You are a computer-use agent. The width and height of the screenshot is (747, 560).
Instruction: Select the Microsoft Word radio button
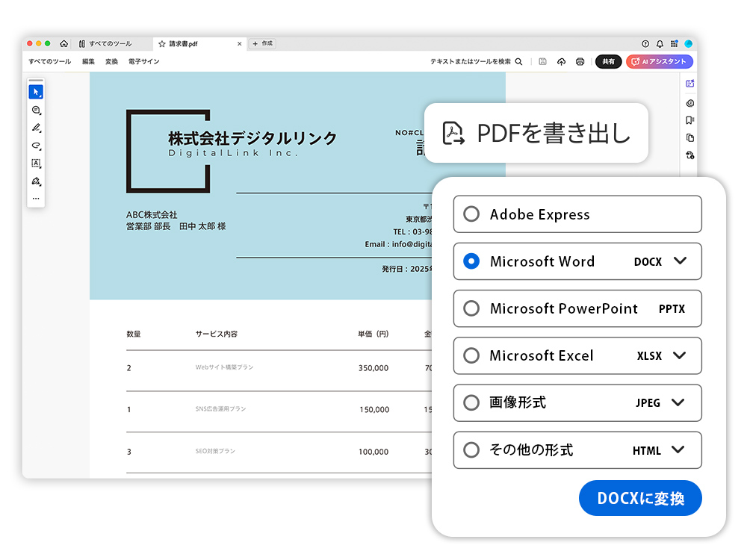click(471, 261)
